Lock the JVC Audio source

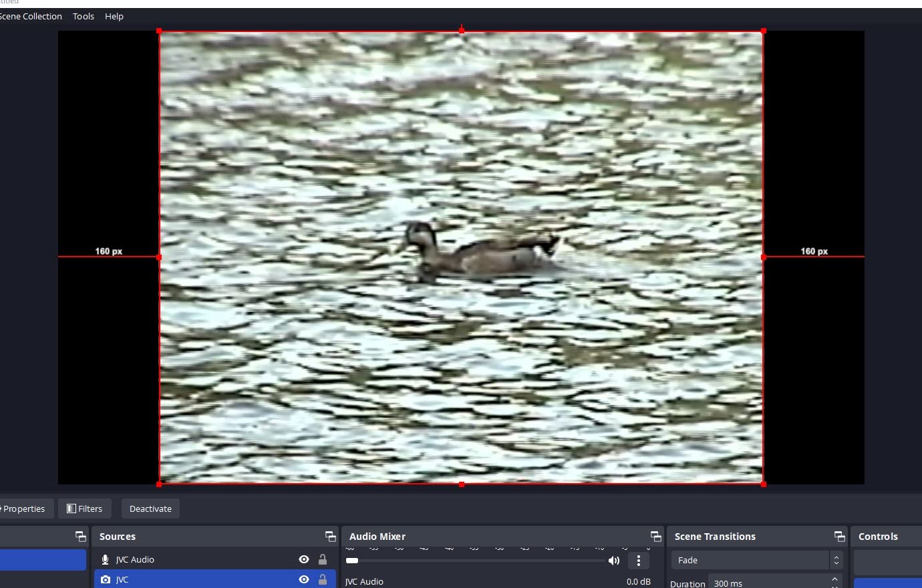pos(323,560)
